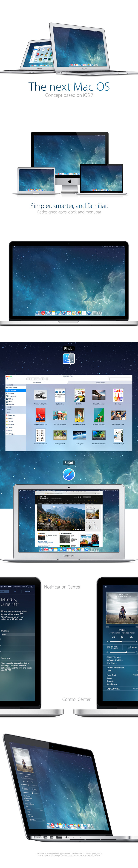Screen dimensions: 138x868
Task: Select Documents in the Finder sidebar
Action: (x=16, y=396)
